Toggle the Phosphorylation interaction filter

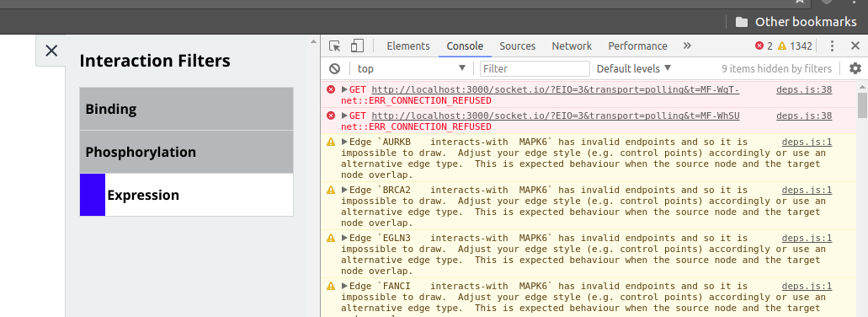coord(186,152)
